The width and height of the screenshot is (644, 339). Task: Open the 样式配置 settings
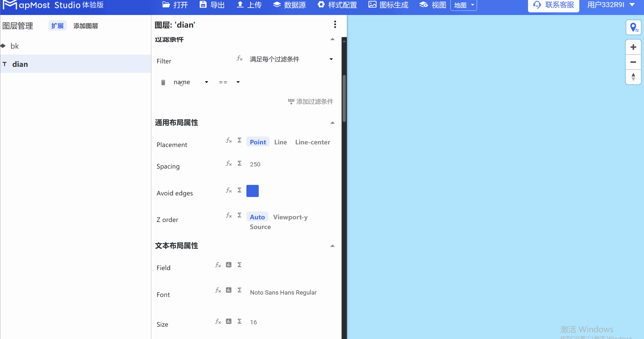pyautogui.click(x=337, y=5)
